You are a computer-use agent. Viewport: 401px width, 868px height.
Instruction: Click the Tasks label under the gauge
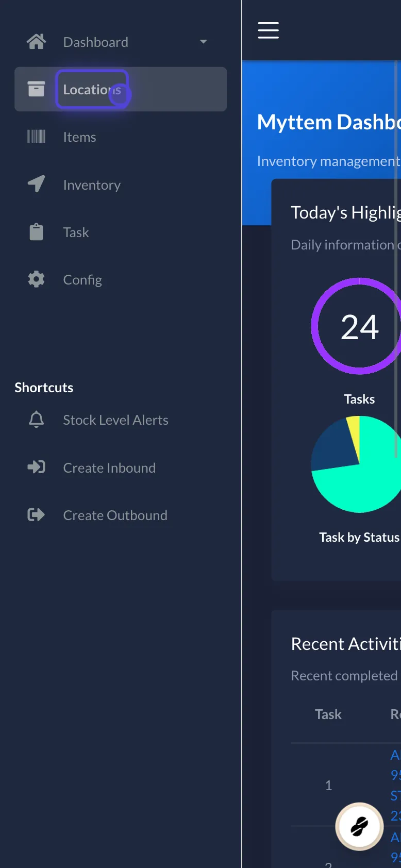359,399
